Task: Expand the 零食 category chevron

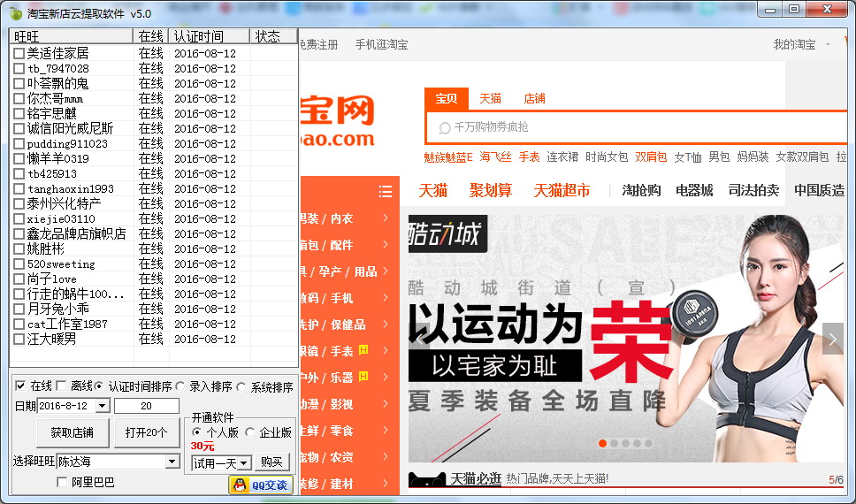Action: pos(386,431)
